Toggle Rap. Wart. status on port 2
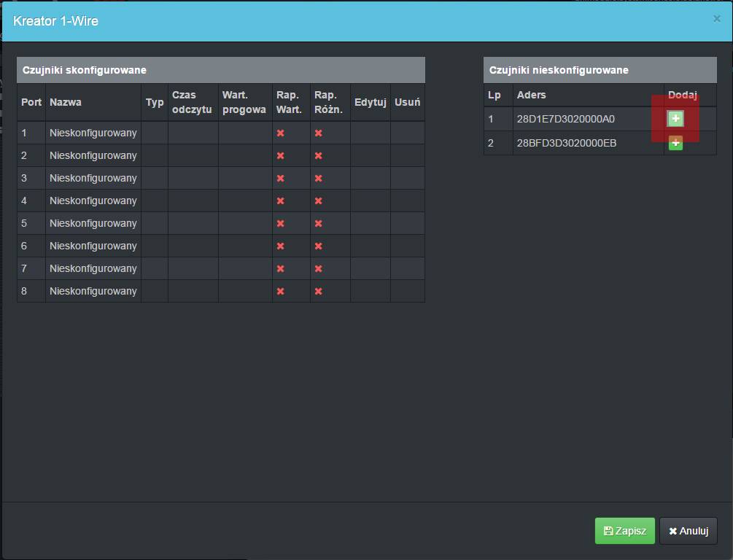 click(x=280, y=156)
